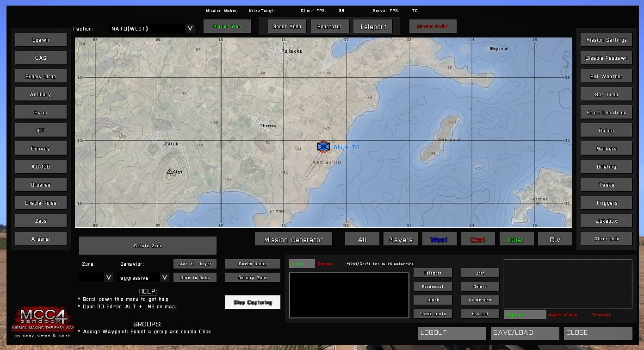Click the Teleport button above Broadcast
Image resolution: width=644 pixels, height=350 pixels.
coord(433,273)
